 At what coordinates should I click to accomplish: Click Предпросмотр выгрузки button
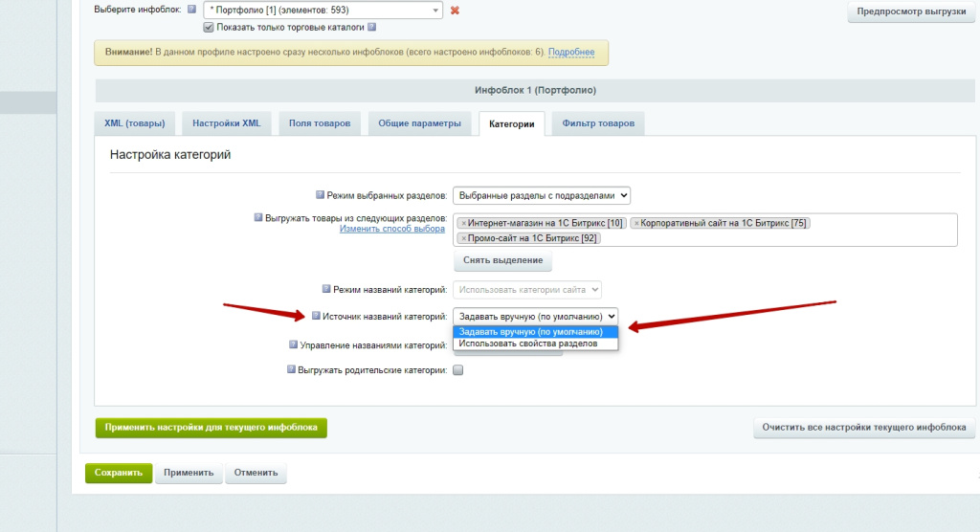[x=911, y=11]
